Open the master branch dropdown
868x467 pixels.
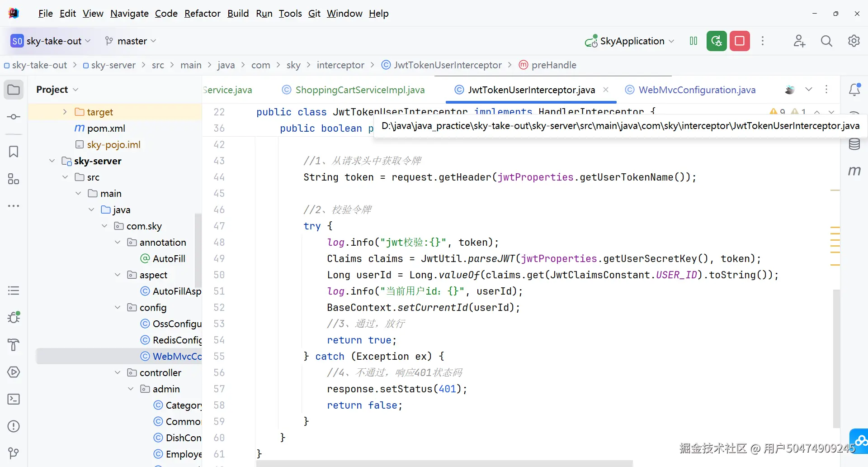pos(131,41)
